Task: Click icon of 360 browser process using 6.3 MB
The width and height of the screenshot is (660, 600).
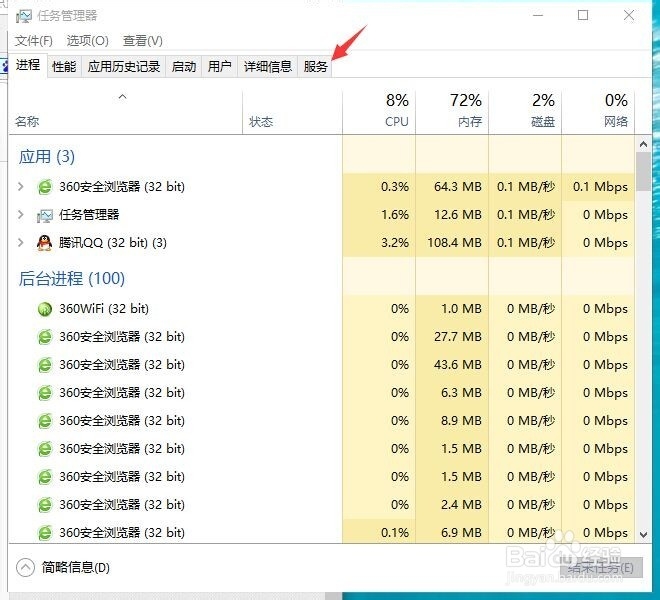Action: click(x=45, y=393)
